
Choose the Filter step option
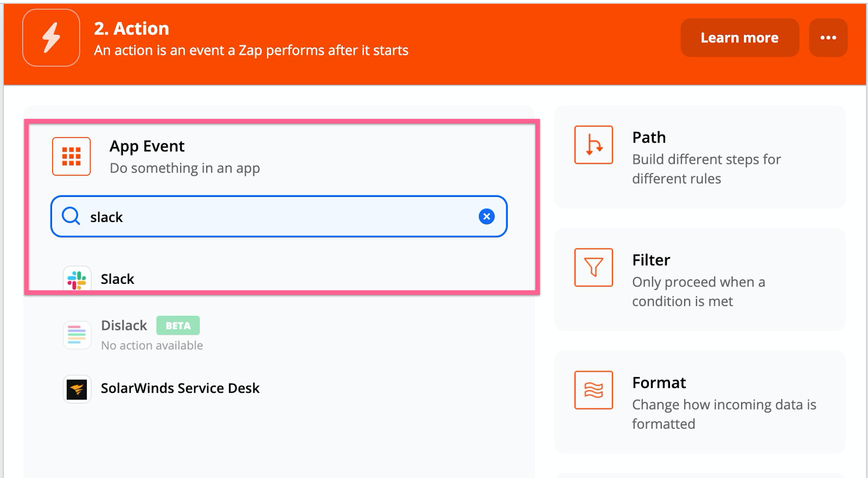[700, 280]
